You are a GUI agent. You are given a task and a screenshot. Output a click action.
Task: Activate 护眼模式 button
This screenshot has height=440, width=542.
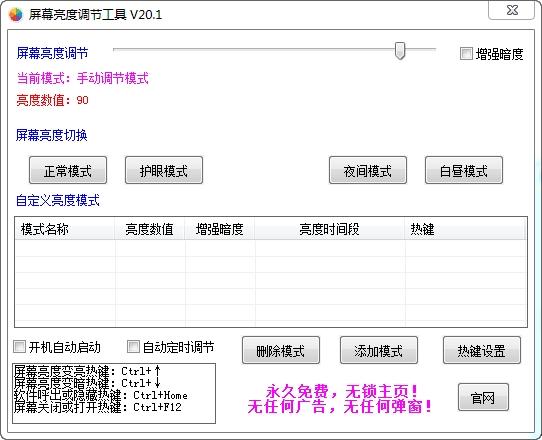(x=164, y=170)
